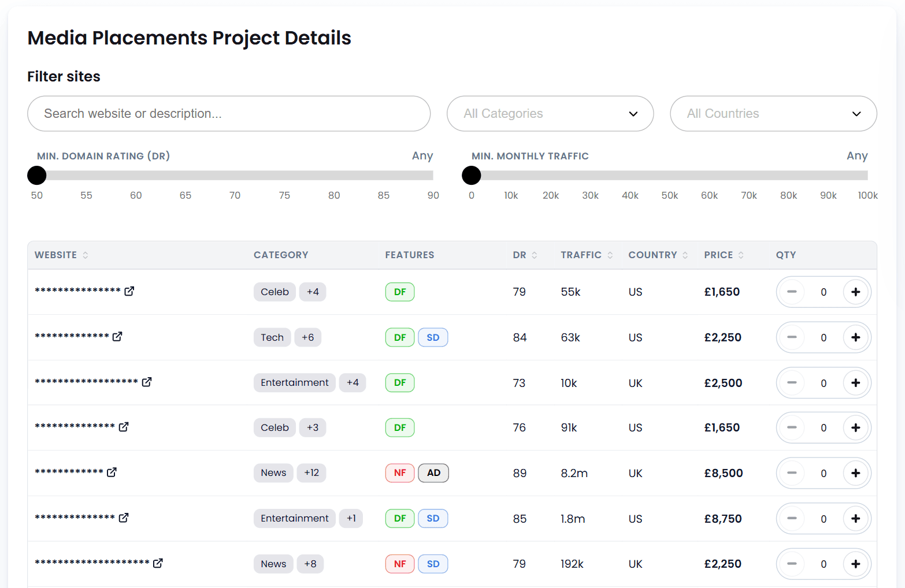Viewport: 905px width, 588px height.
Task: Open external link for Celeb +3 site
Action: point(124,427)
